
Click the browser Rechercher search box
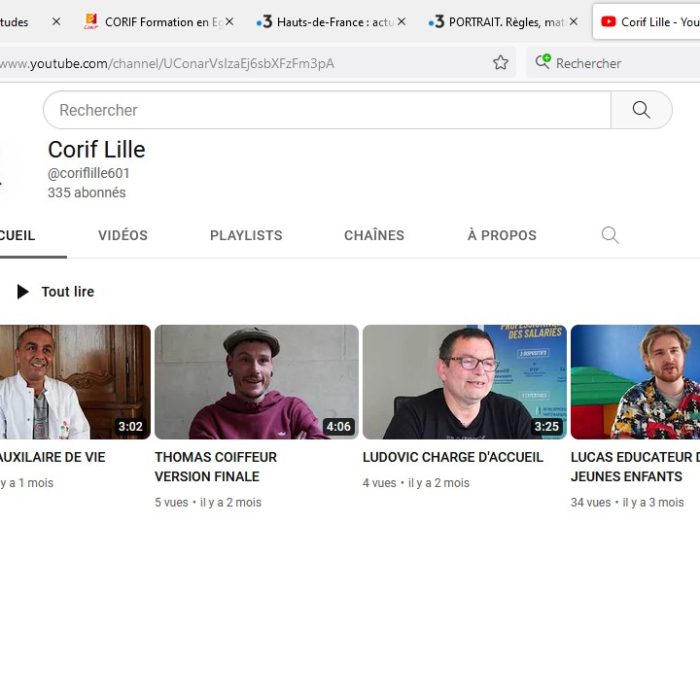[613, 63]
